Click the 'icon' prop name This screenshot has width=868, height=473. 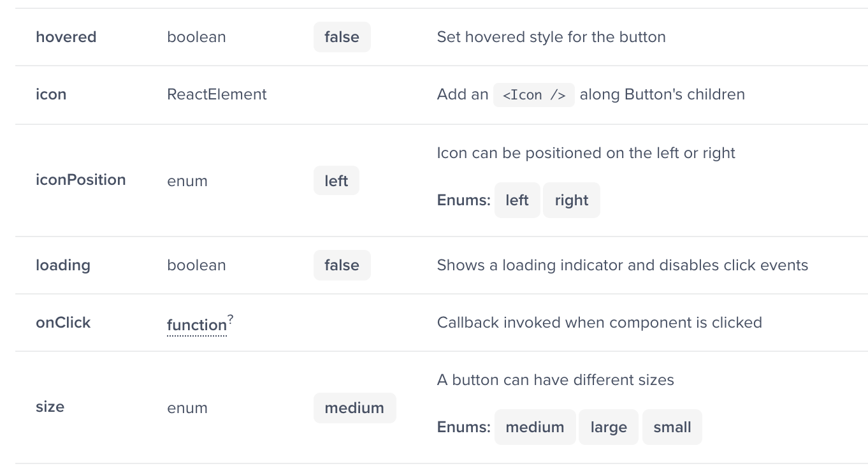pyautogui.click(x=51, y=94)
